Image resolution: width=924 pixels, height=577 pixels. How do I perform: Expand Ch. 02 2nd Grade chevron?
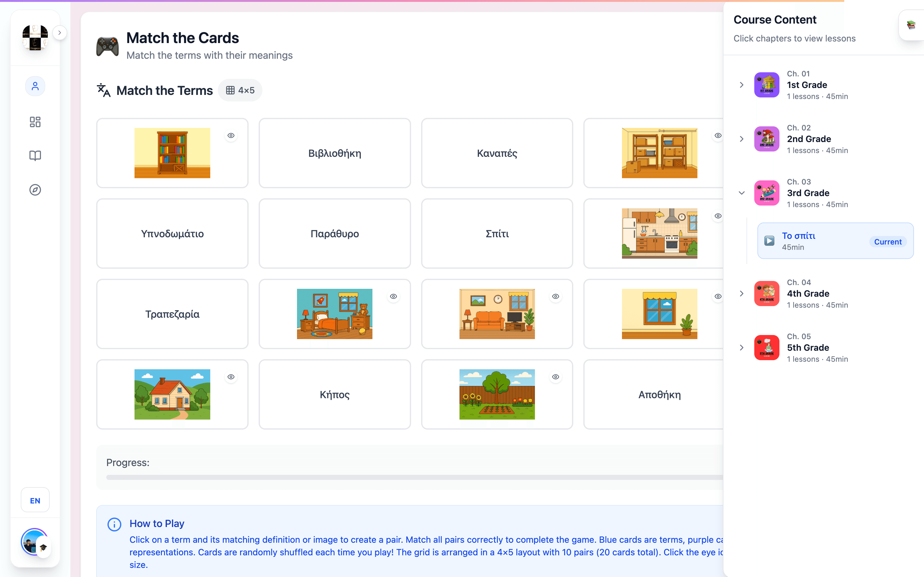click(x=741, y=139)
